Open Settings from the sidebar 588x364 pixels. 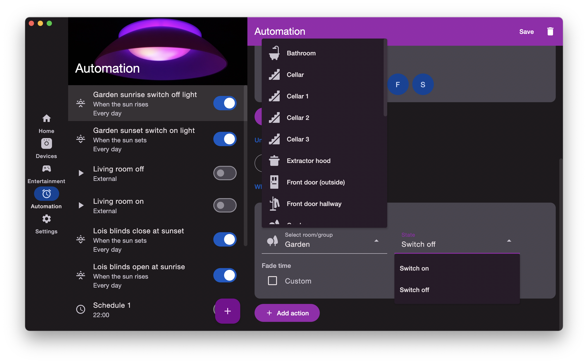(x=46, y=219)
